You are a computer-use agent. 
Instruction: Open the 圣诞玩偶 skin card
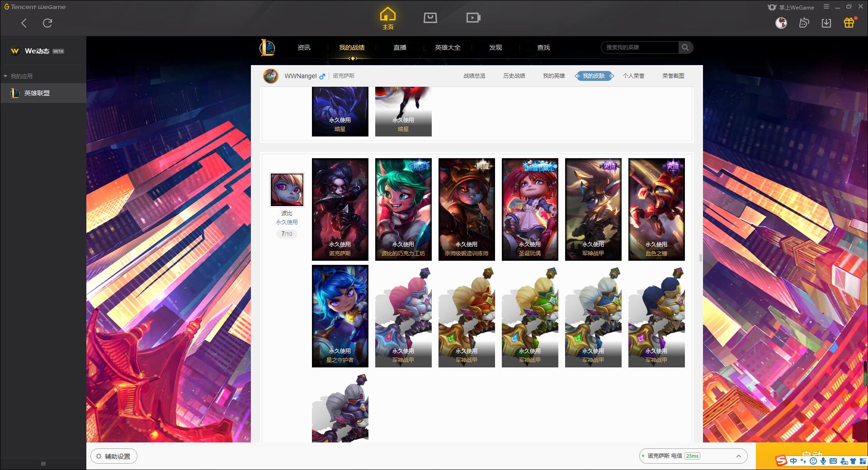pyautogui.click(x=530, y=209)
